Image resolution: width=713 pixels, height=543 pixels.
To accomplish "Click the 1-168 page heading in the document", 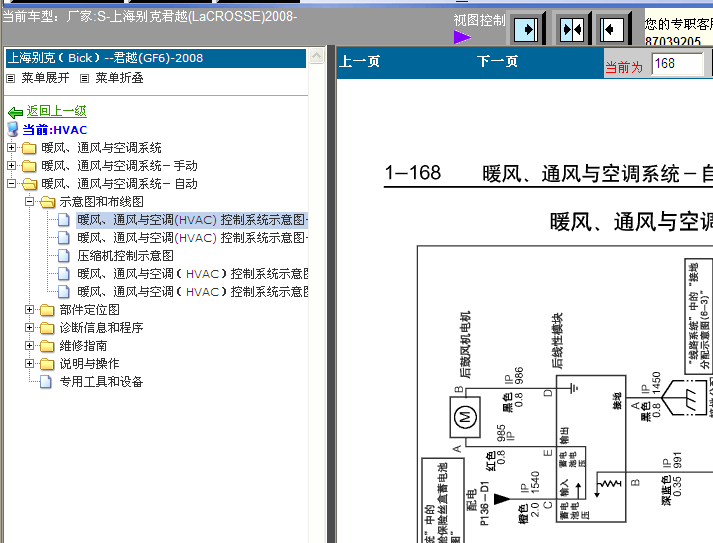I will pos(413,173).
